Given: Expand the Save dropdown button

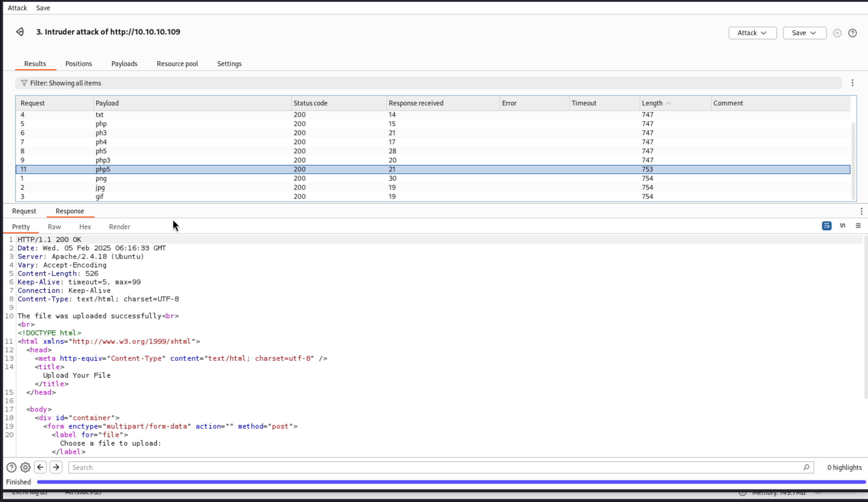Looking at the screenshot, I should pos(804,33).
